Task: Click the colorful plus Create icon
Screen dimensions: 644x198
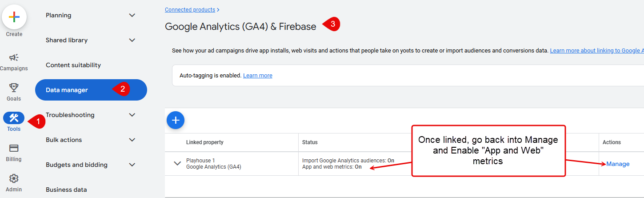Action: [x=14, y=17]
